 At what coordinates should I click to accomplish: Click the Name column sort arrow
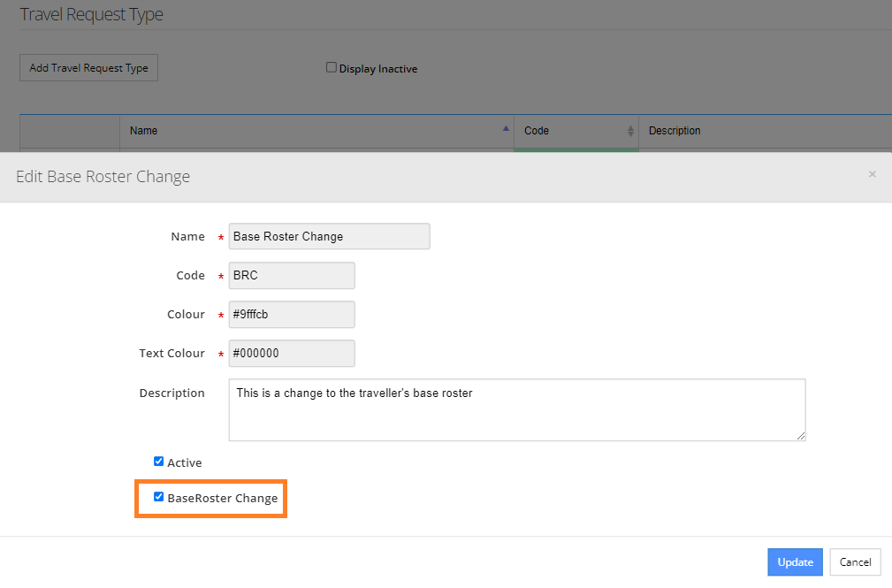[x=506, y=129]
